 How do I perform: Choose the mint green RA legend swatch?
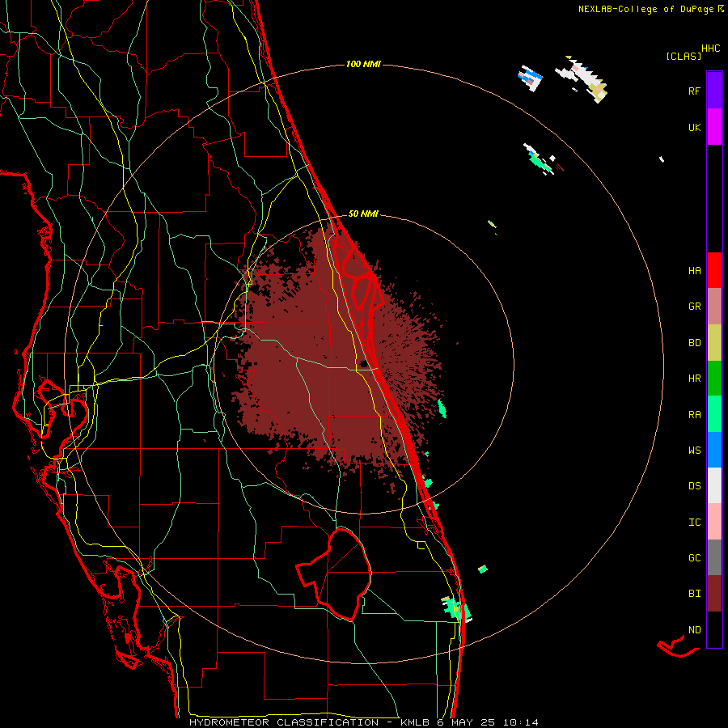click(714, 414)
